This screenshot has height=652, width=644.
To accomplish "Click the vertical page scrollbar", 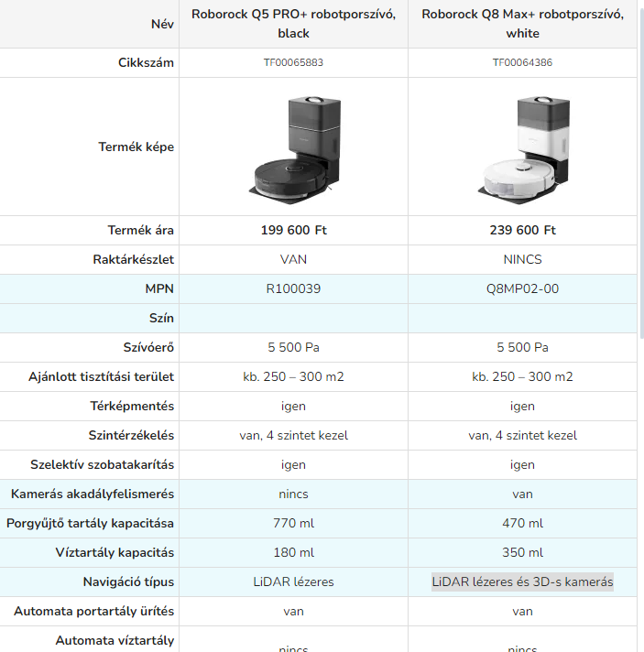I will click(x=641, y=175).
